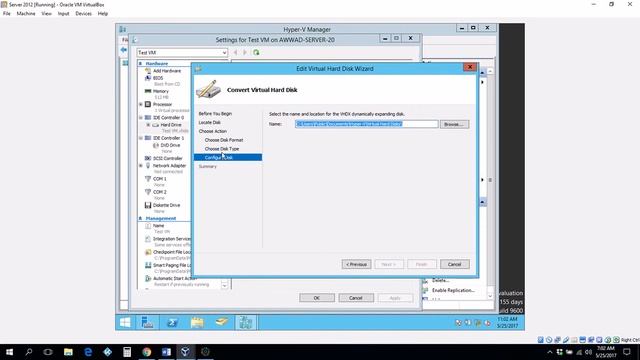
Task: Go to Before You Begin wizard step
Action: pos(215,113)
